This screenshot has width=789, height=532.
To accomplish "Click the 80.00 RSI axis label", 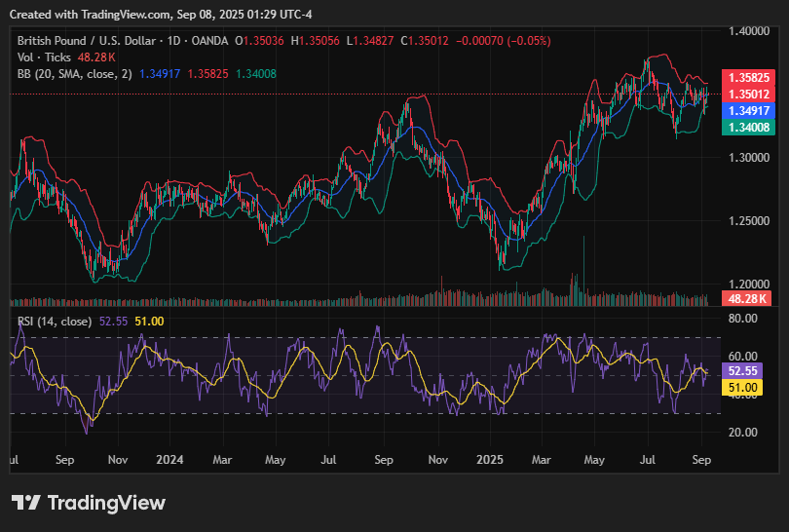I will [x=742, y=319].
